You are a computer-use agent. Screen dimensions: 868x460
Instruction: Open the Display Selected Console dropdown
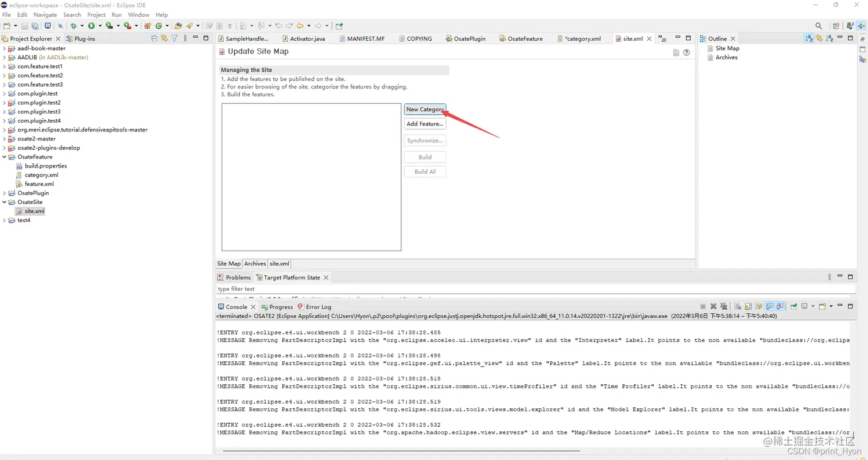click(x=813, y=307)
